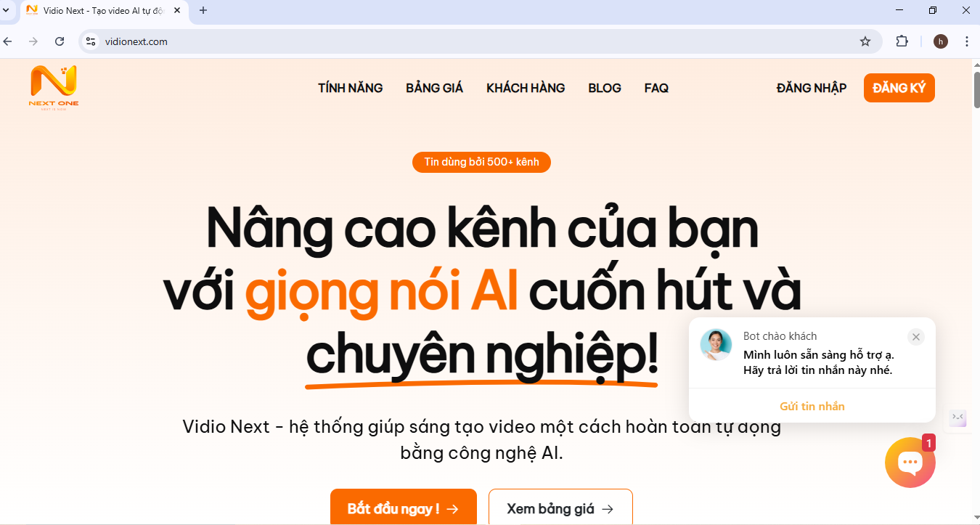Reload the page
Screen dimensions: 980x525
(60, 41)
